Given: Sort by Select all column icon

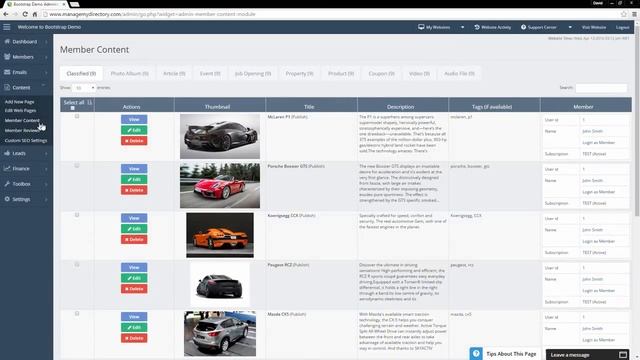Looking at the screenshot, I should (x=89, y=102).
